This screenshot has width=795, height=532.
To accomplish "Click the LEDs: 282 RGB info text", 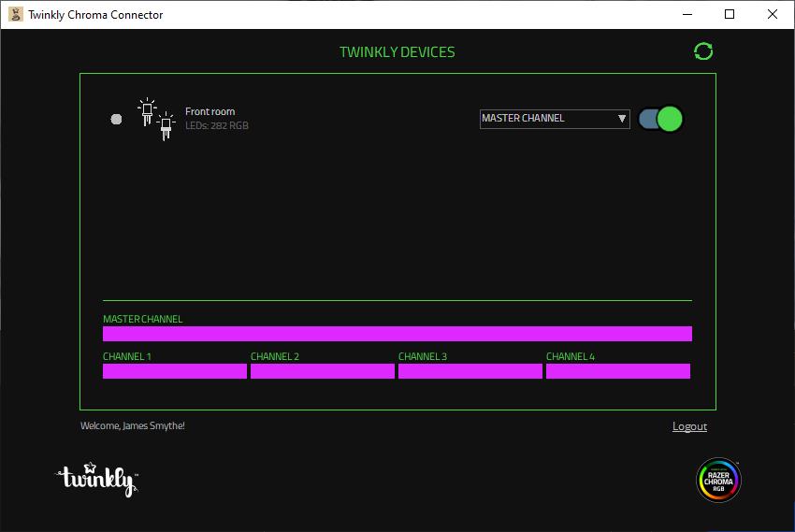I will coord(216,125).
